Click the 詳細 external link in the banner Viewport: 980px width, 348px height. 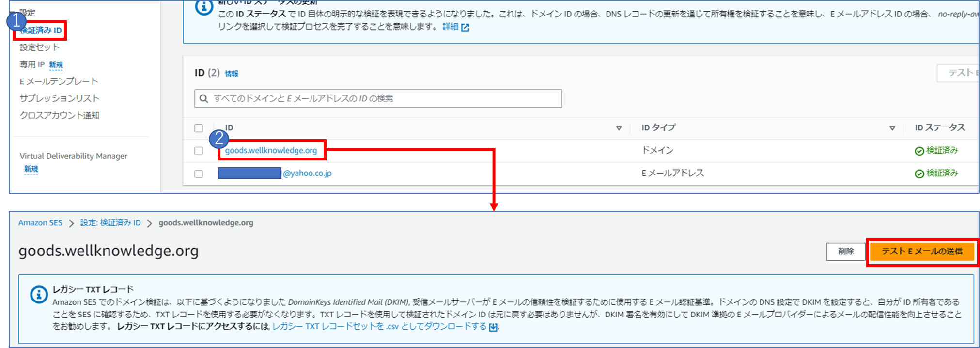pos(451,27)
